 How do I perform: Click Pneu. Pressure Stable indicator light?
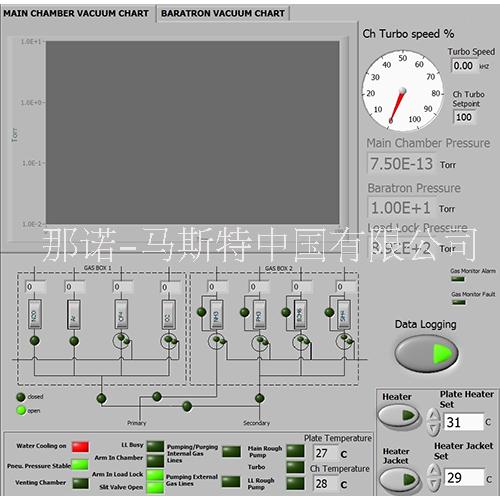click(x=80, y=465)
